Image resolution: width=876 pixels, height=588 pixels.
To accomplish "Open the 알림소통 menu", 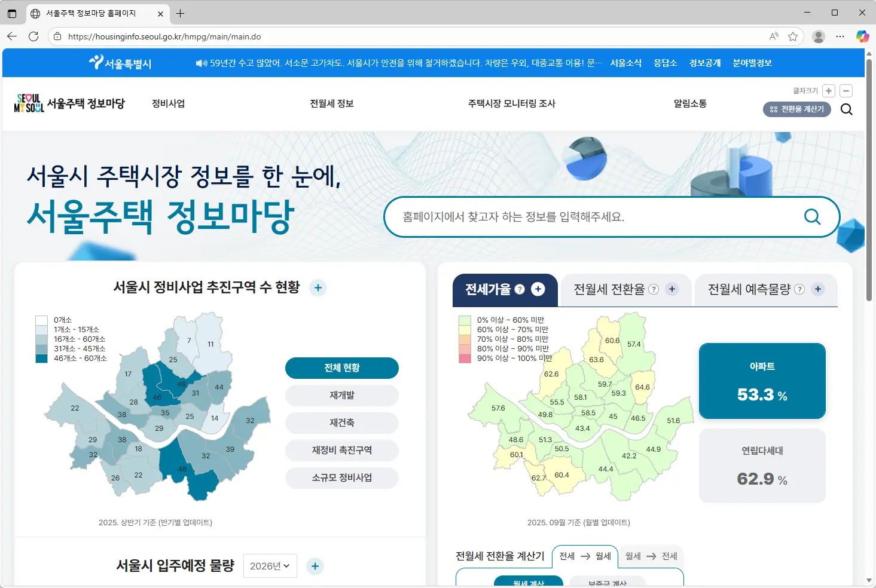I will 689,103.
